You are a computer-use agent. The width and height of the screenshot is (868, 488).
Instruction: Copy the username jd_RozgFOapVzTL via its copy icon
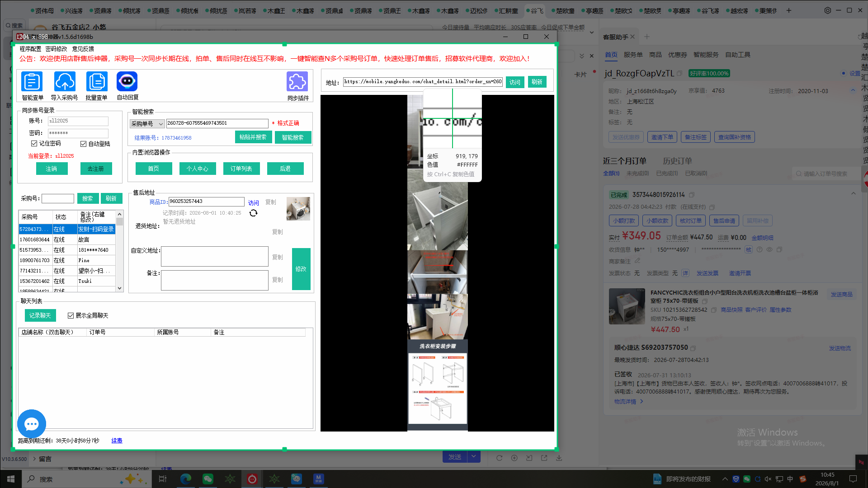pyautogui.click(x=679, y=73)
